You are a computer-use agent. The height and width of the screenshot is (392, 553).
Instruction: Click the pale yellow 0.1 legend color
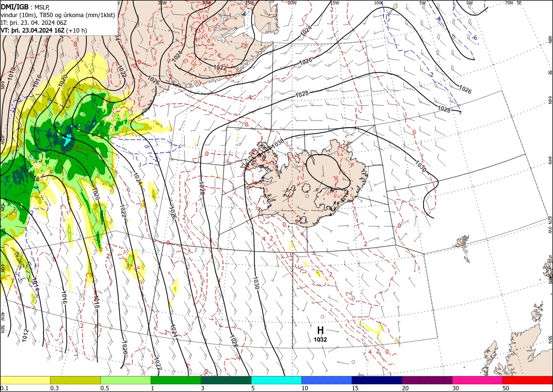[x=25, y=380]
